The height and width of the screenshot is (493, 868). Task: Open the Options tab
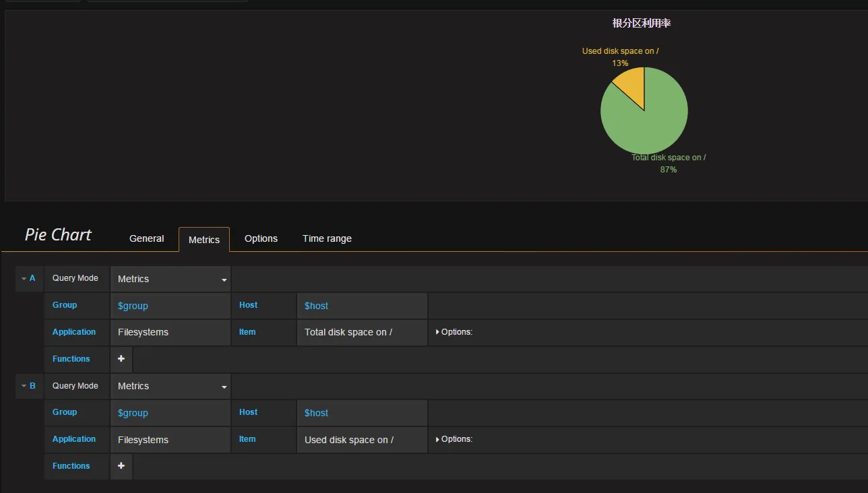click(x=261, y=238)
